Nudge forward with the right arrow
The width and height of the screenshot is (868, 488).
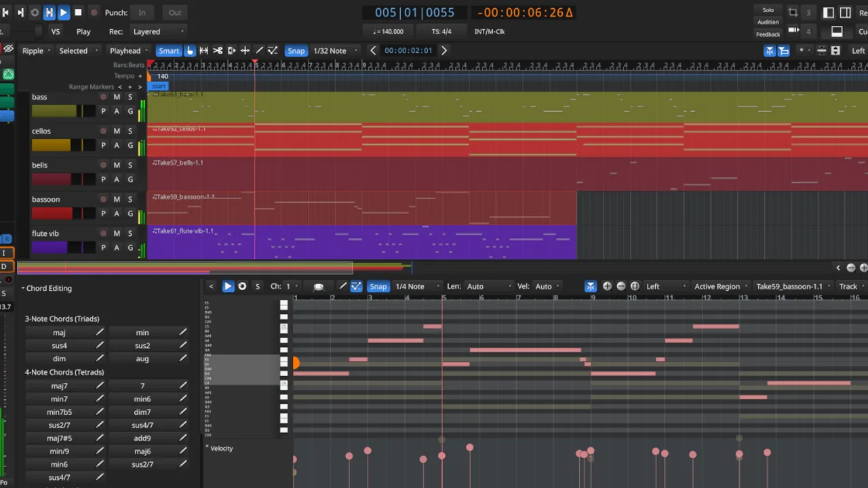(x=444, y=50)
